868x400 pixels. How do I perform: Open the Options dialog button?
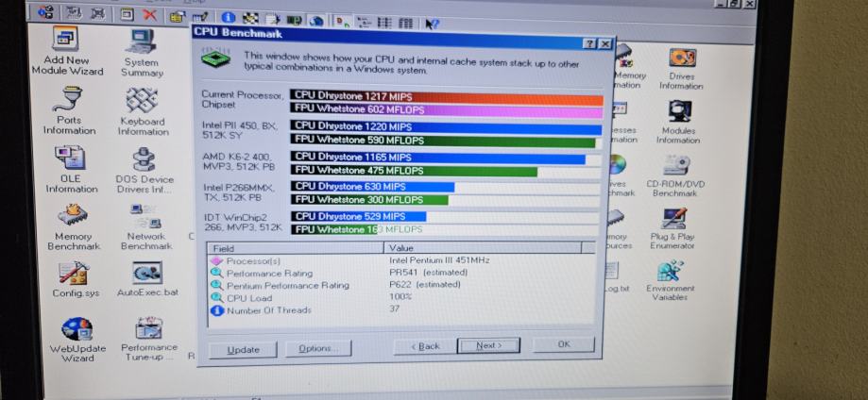(317, 348)
